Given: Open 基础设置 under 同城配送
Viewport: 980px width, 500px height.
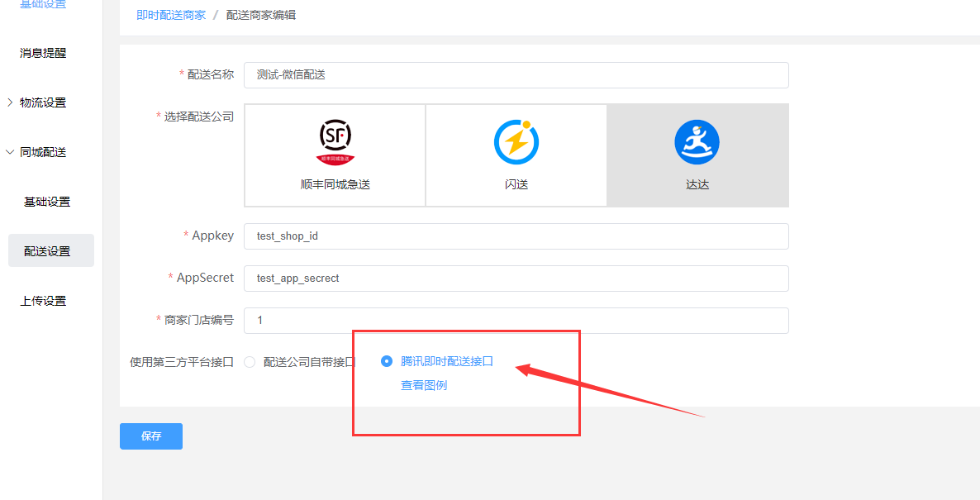Looking at the screenshot, I should [47, 202].
